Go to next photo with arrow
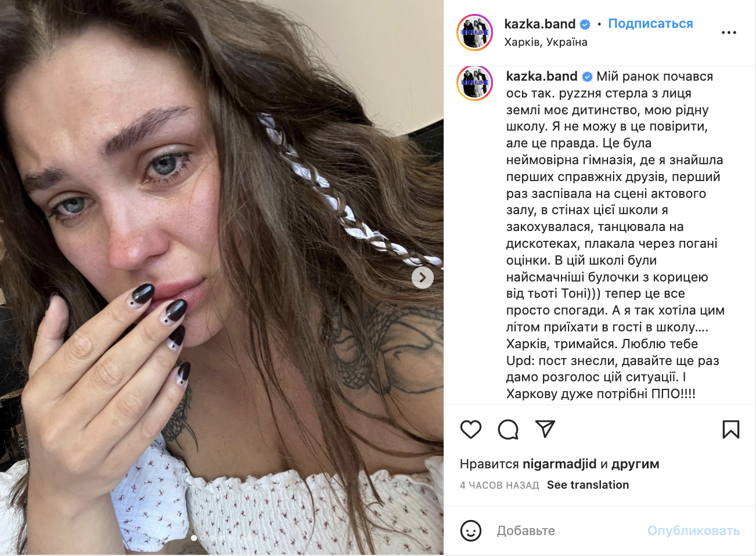This screenshot has width=756, height=556. 423,278
